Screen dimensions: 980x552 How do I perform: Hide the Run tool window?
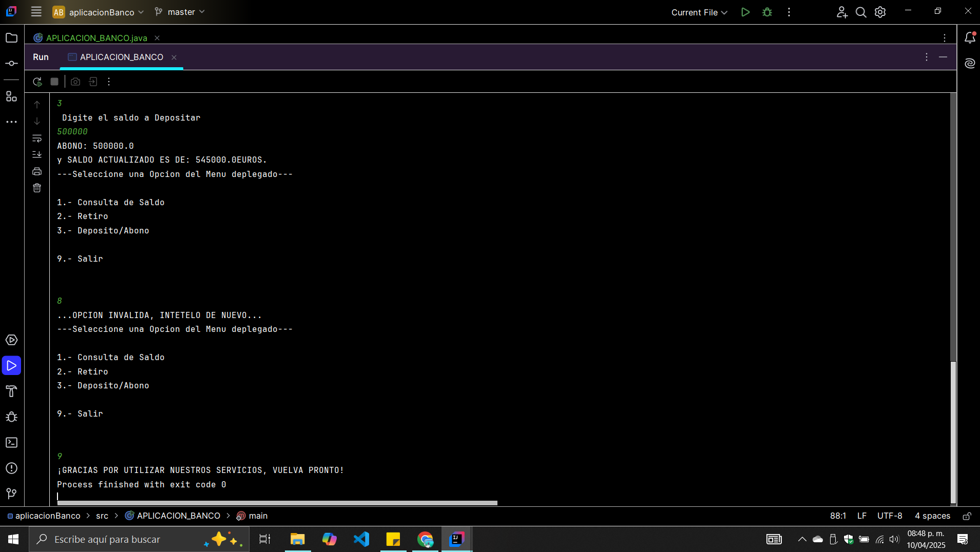click(x=943, y=57)
